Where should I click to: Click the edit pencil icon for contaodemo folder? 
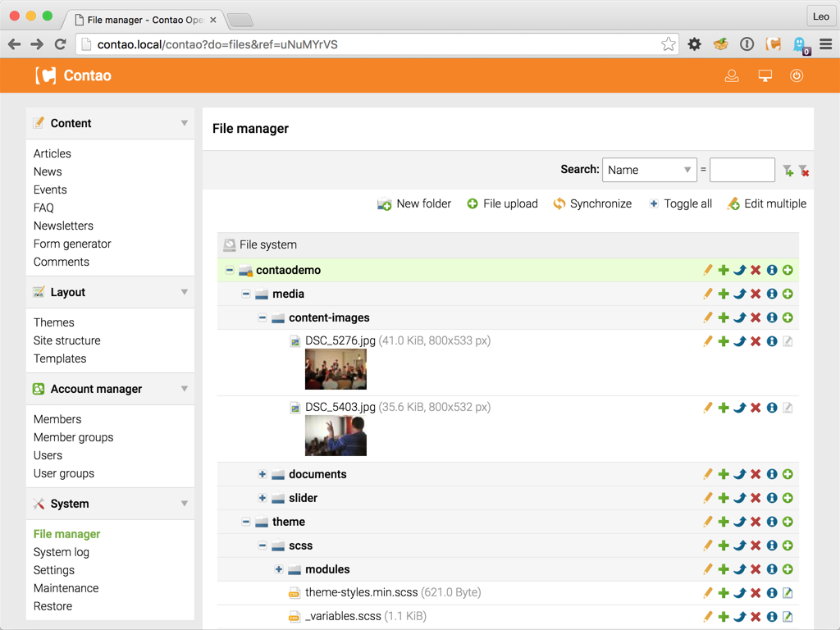pyautogui.click(x=708, y=270)
